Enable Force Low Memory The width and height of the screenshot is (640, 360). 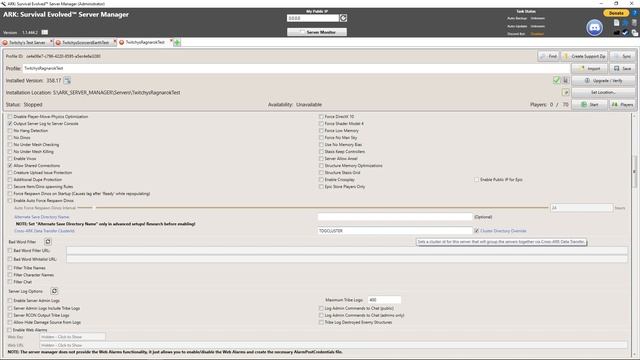[321, 131]
